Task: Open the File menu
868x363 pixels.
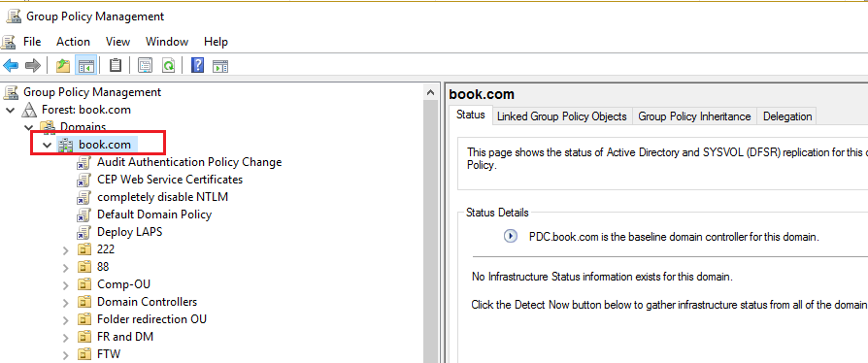Action: click(x=32, y=42)
